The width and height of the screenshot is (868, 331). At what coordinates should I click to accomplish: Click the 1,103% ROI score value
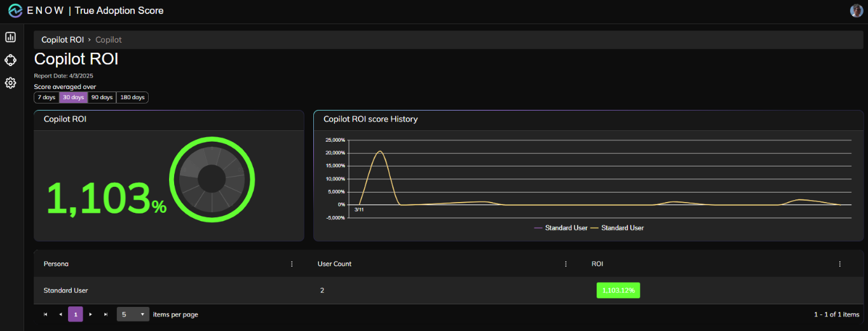click(x=106, y=198)
